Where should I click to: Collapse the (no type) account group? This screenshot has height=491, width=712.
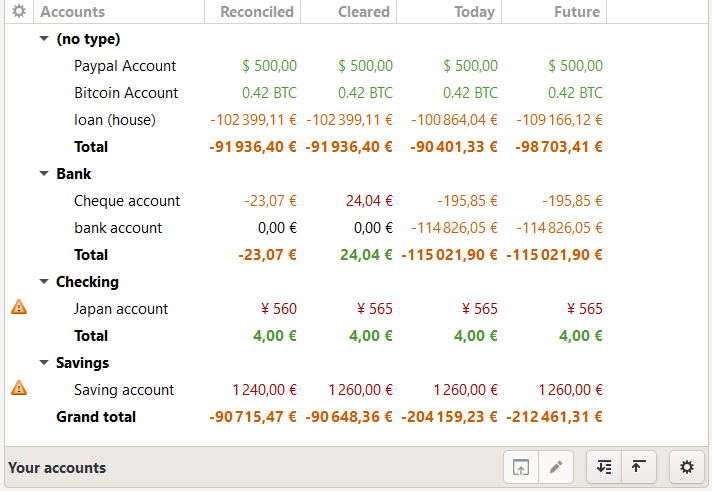click(44, 39)
